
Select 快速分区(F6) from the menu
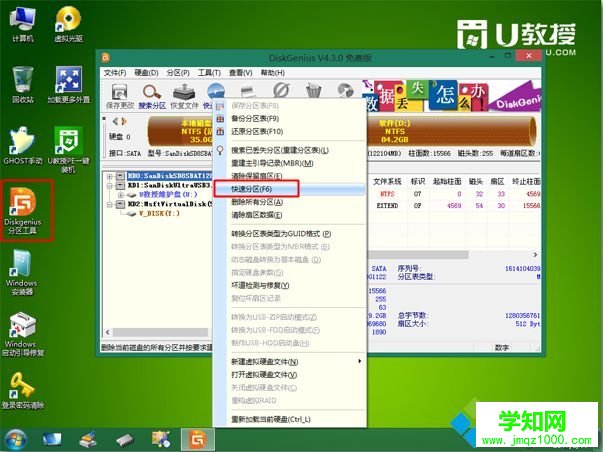click(x=262, y=189)
